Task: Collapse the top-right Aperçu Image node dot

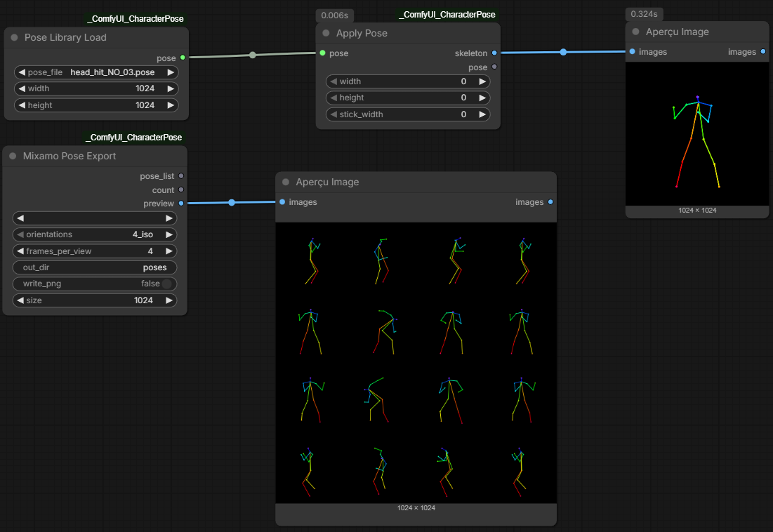Action: [635, 32]
